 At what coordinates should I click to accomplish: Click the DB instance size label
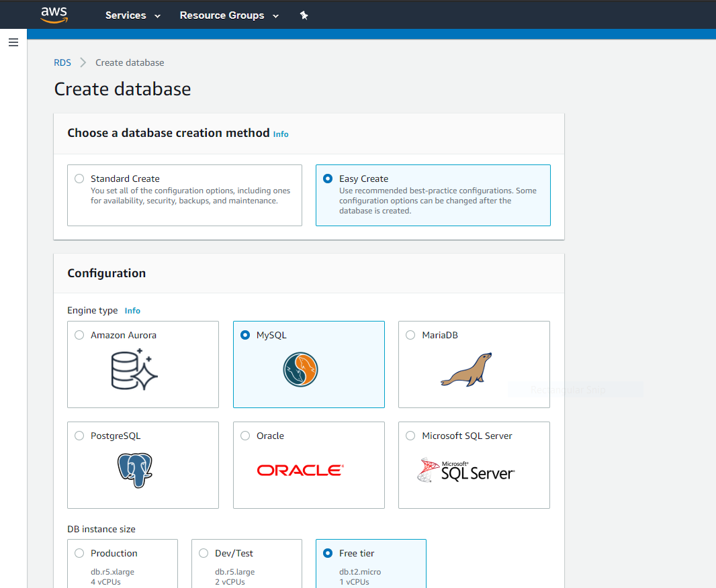tap(101, 529)
